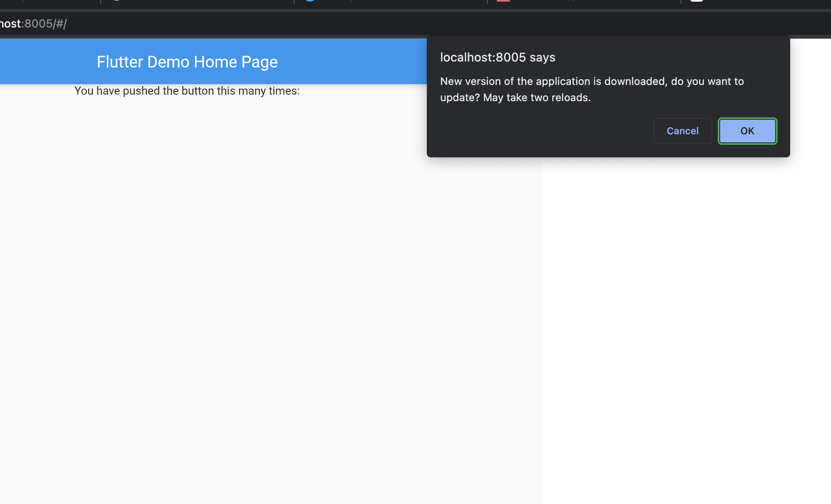831x504 pixels.
Task: Click the '8005/#/' port portion of the URL
Action: coord(45,24)
